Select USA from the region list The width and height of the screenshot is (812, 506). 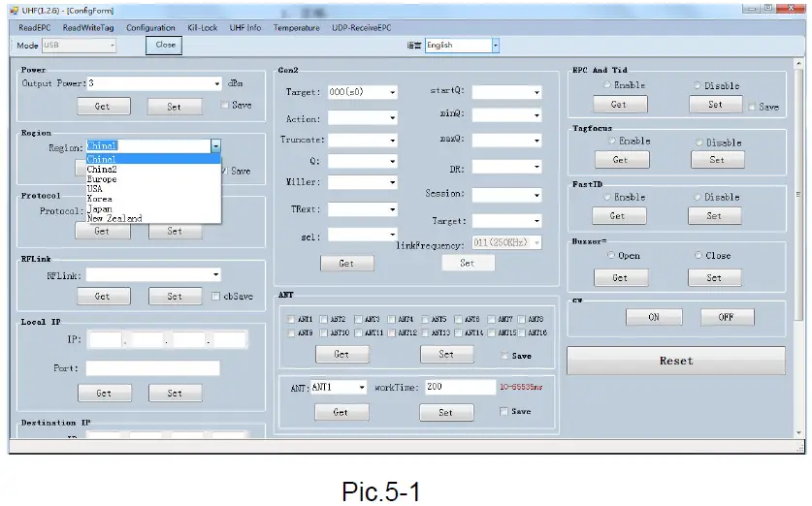[153, 189]
